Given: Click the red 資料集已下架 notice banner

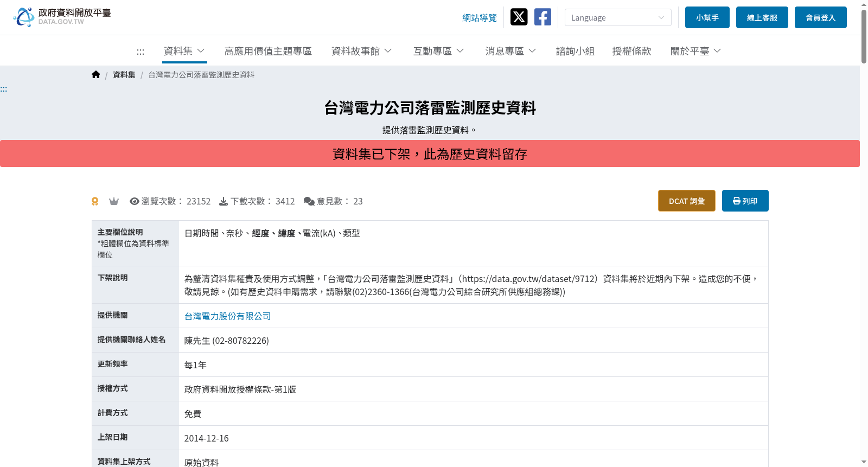Looking at the screenshot, I should (x=430, y=153).
